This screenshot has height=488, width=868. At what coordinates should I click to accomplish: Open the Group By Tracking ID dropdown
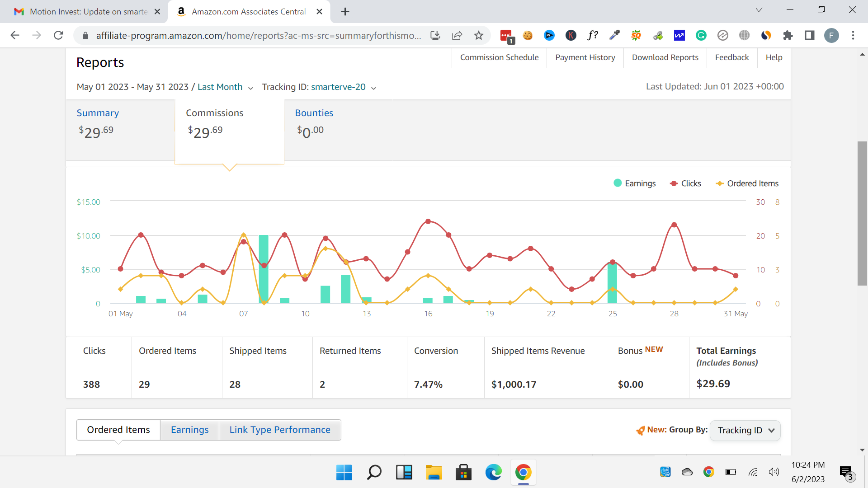tap(745, 430)
